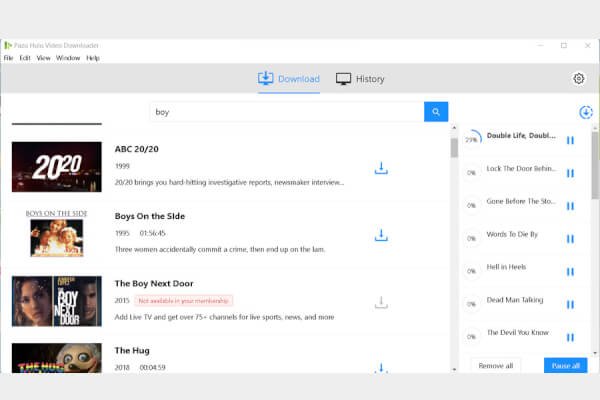Pause Lock The Door Behin... download

coord(570,173)
